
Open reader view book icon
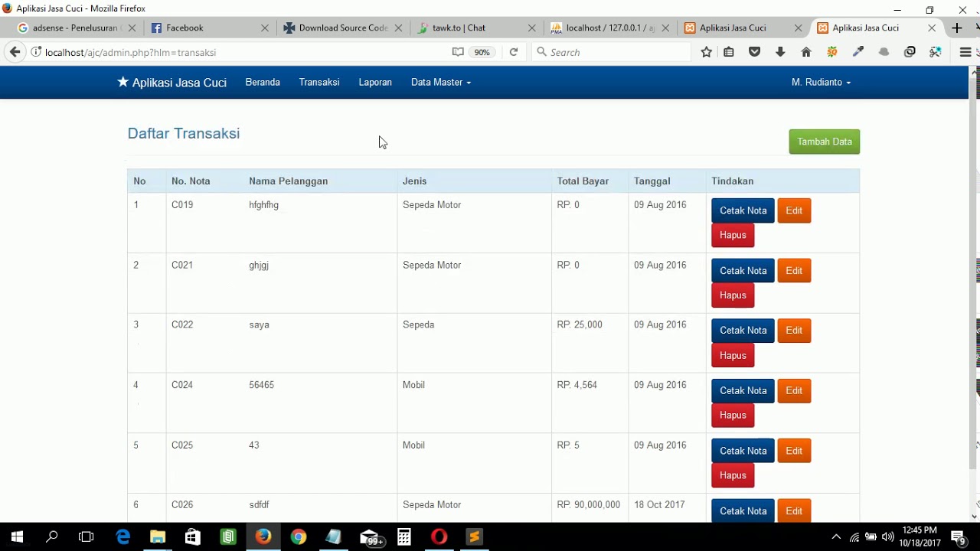pos(458,52)
